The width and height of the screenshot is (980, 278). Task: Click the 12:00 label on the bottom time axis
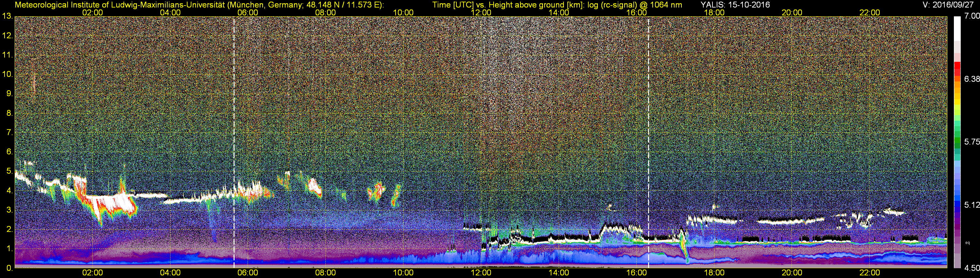click(x=481, y=273)
